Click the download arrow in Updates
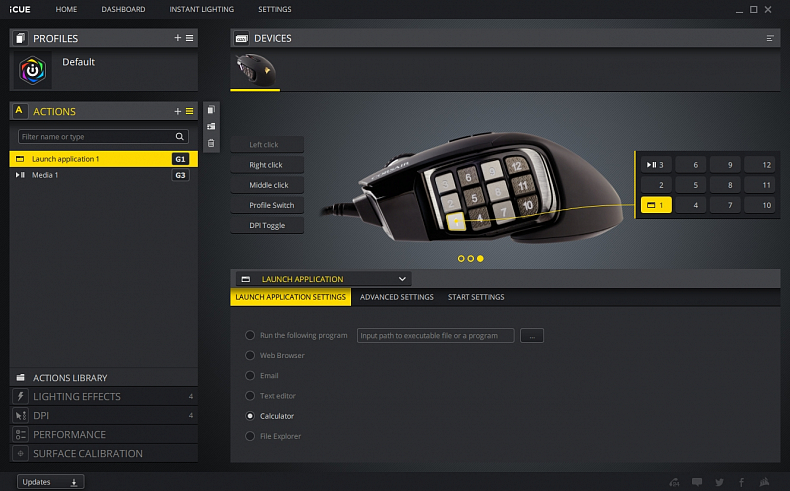This screenshot has width=790, height=491. click(x=74, y=482)
